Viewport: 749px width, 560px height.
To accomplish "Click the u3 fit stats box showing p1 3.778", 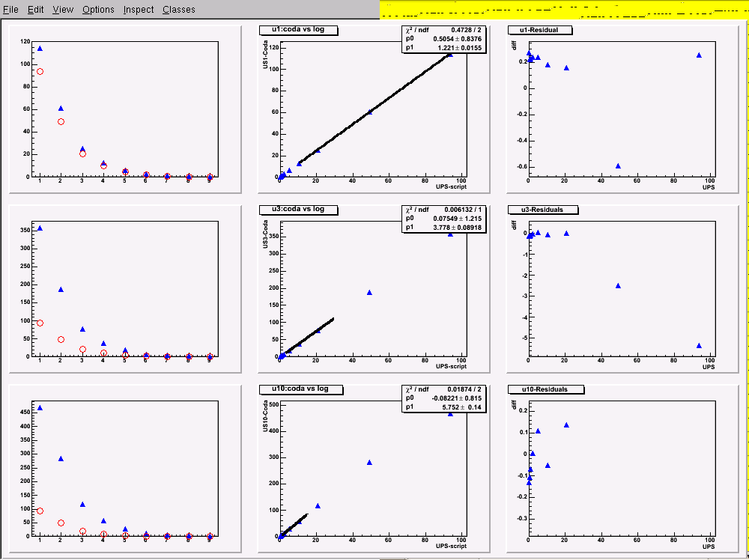I will tap(443, 219).
